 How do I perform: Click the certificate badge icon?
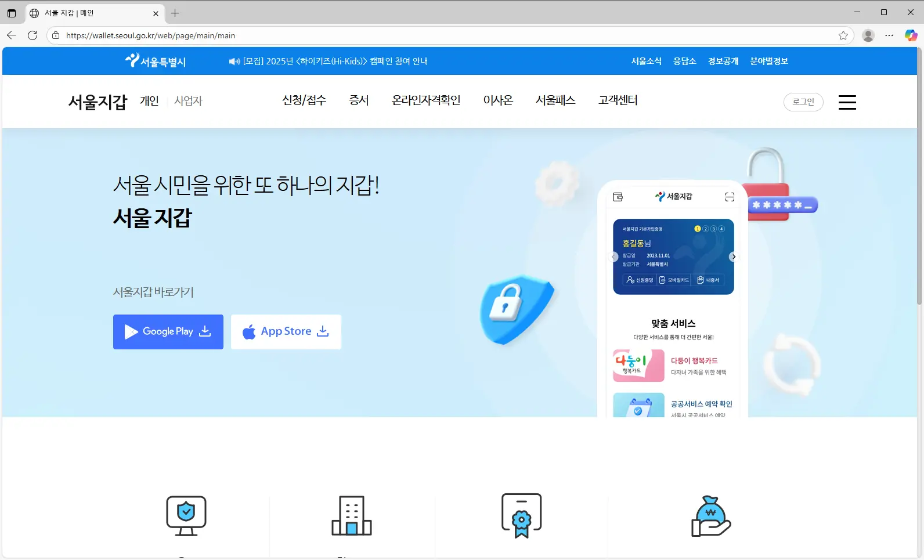pyautogui.click(x=521, y=515)
